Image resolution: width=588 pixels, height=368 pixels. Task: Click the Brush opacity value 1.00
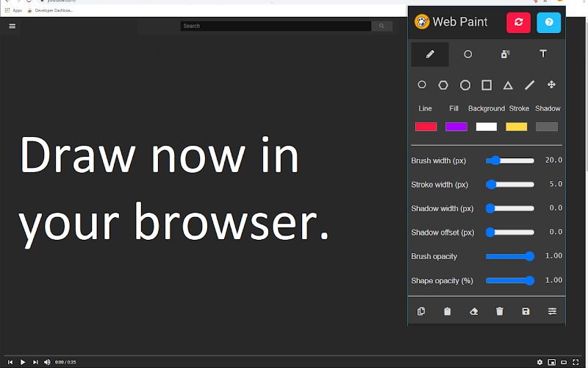553,256
